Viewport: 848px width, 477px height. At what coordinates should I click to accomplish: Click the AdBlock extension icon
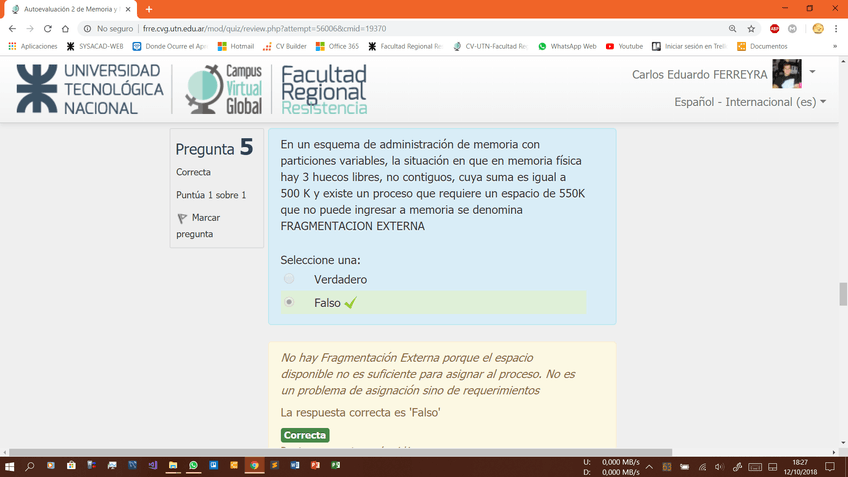click(x=775, y=29)
